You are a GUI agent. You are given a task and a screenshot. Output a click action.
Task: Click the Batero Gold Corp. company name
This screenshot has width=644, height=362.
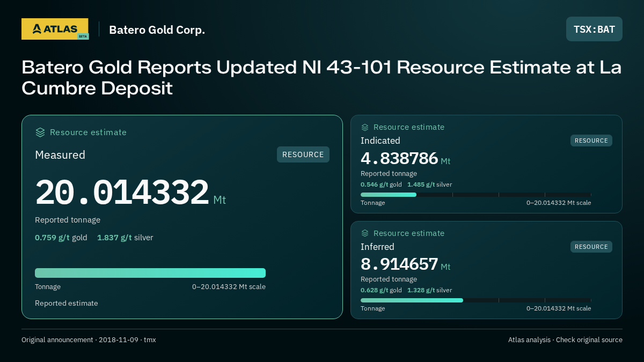(x=157, y=29)
